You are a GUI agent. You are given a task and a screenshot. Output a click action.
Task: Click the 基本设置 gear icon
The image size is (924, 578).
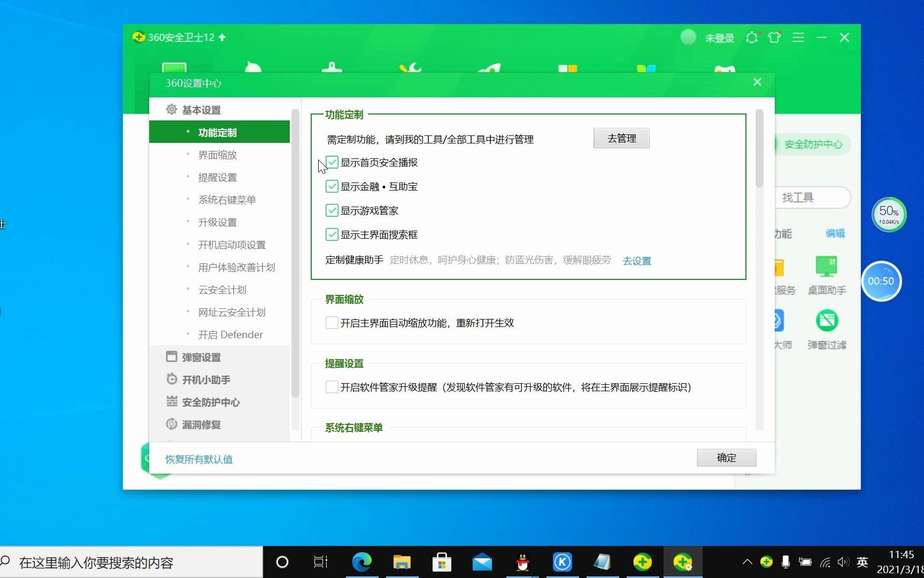171,109
